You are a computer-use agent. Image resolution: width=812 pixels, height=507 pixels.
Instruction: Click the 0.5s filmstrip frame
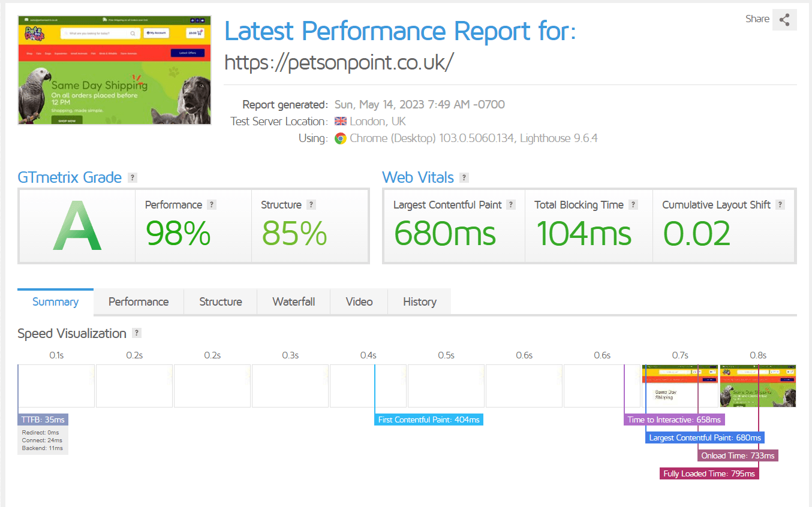coord(446,386)
